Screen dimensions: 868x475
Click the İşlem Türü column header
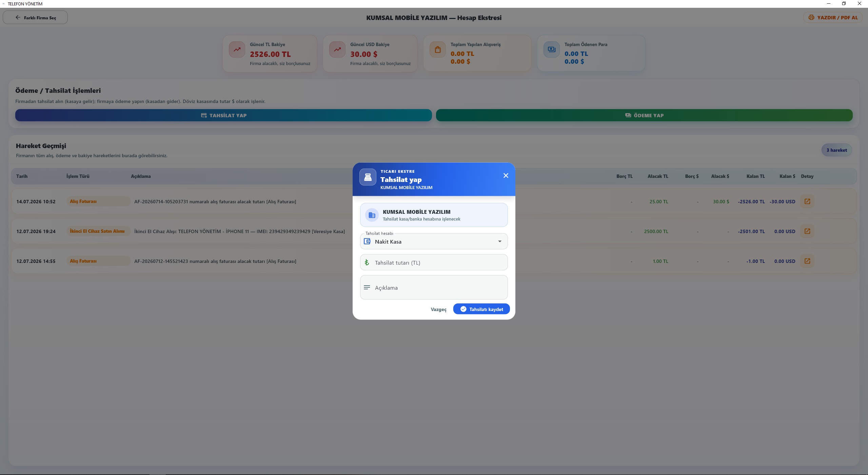click(78, 176)
